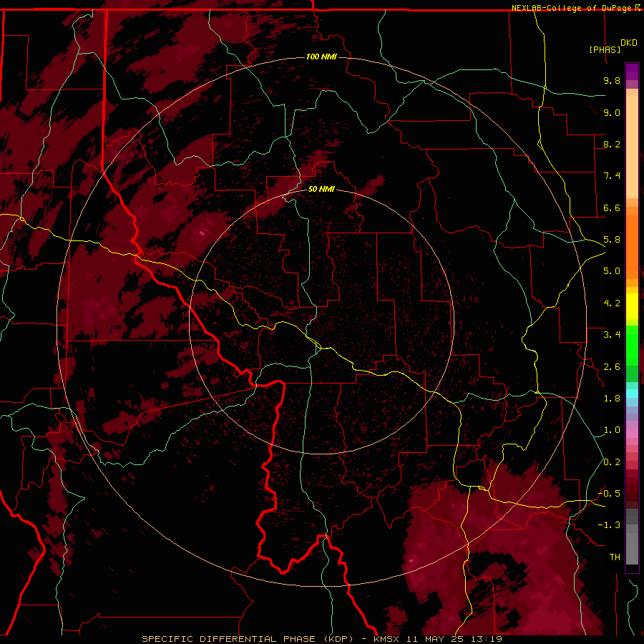Image resolution: width=644 pixels, height=644 pixels.
Task: Pick the purple segment of the color bar
Action: [x=632, y=72]
